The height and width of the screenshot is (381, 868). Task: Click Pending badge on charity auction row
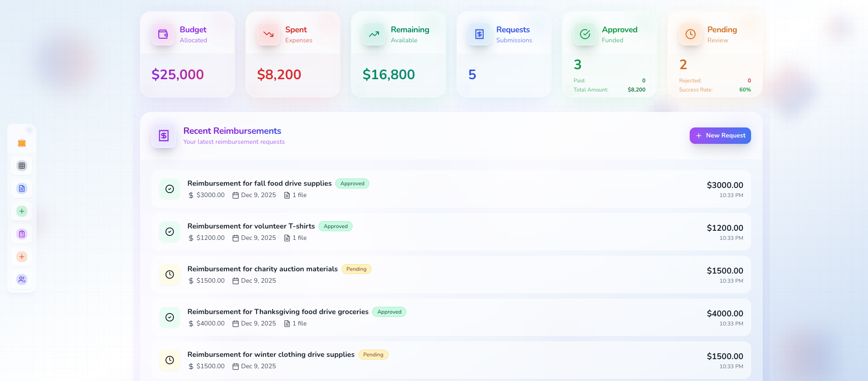click(x=356, y=269)
